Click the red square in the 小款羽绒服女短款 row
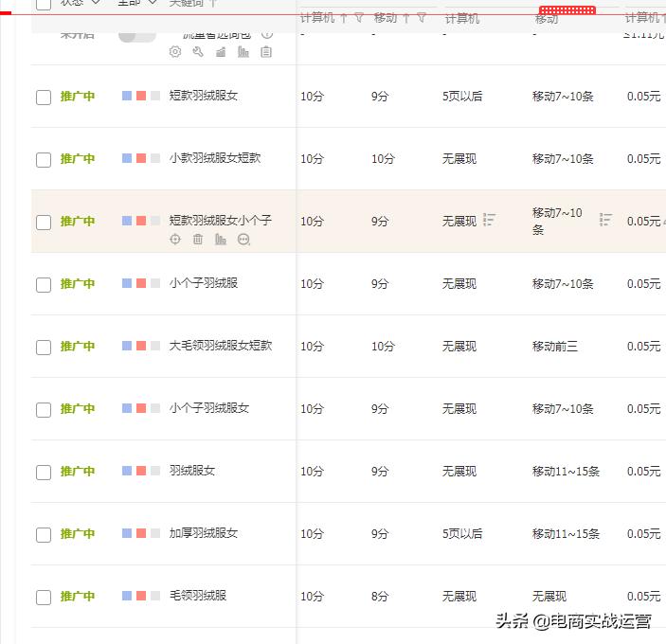 [x=141, y=158]
